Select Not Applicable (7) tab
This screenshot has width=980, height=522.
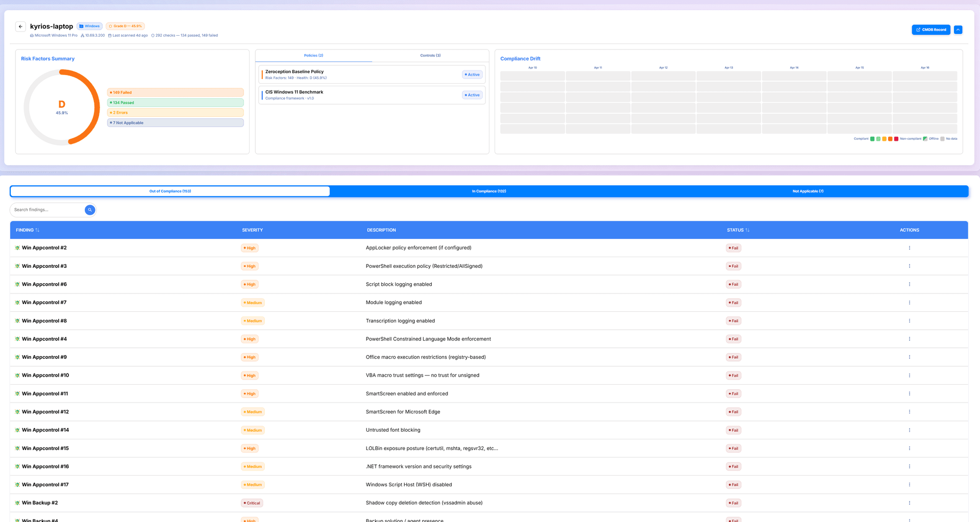808,191
